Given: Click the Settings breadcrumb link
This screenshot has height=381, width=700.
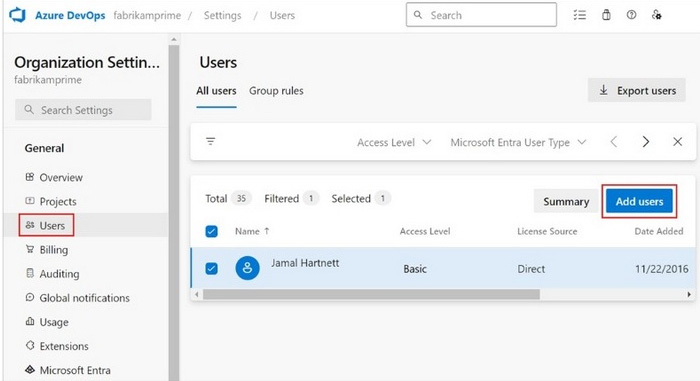Looking at the screenshot, I should (222, 15).
